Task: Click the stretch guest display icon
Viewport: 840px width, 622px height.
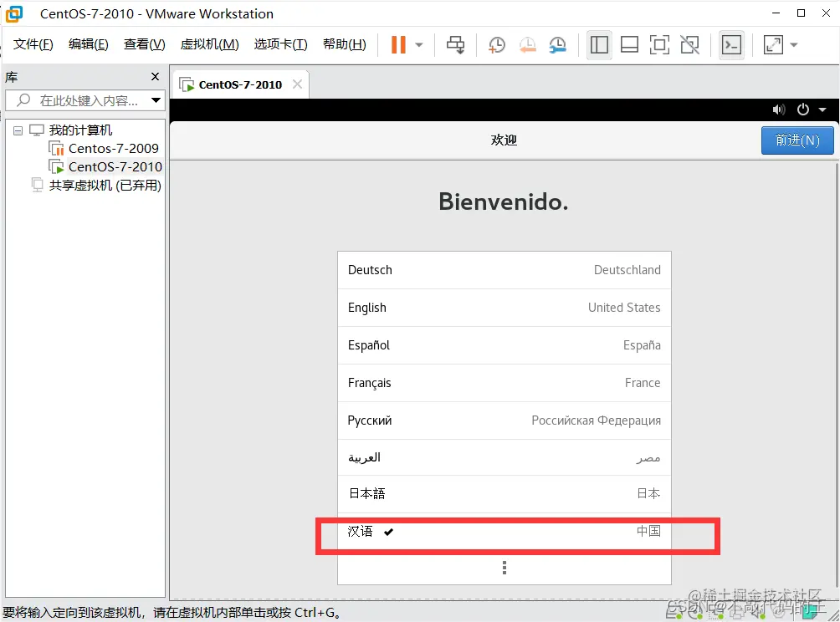Action: (x=773, y=45)
